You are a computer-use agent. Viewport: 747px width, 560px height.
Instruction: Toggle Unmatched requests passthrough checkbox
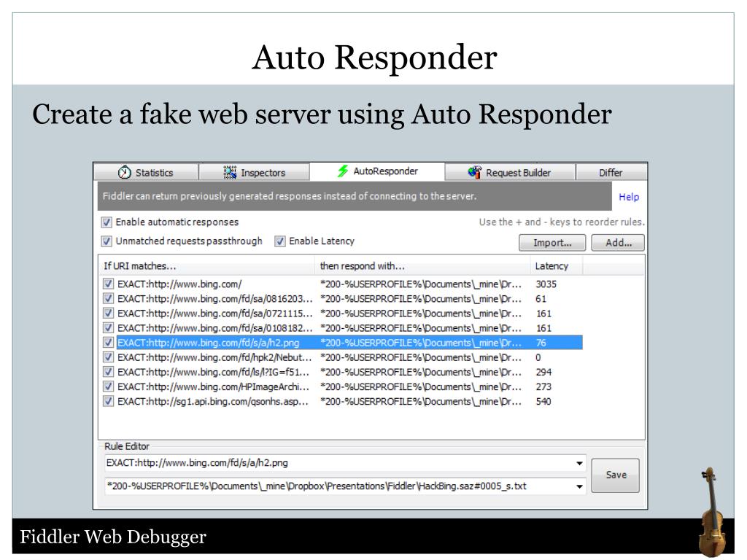tap(107, 241)
